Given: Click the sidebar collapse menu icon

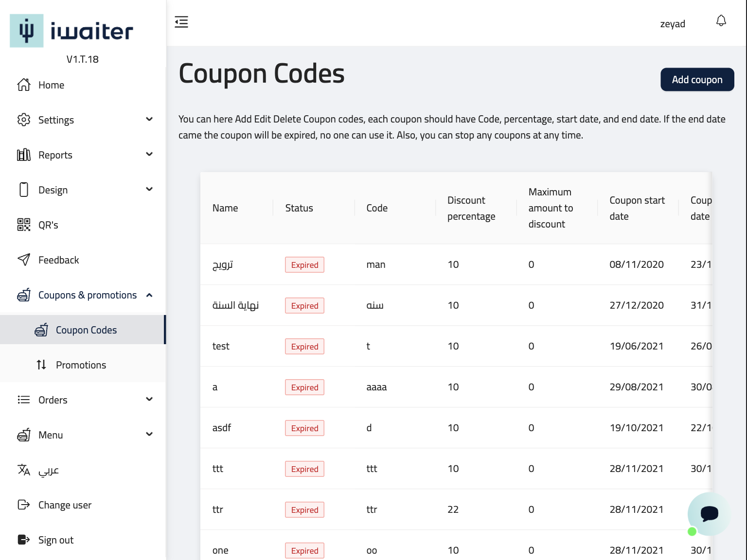Looking at the screenshot, I should coord(181,22).
